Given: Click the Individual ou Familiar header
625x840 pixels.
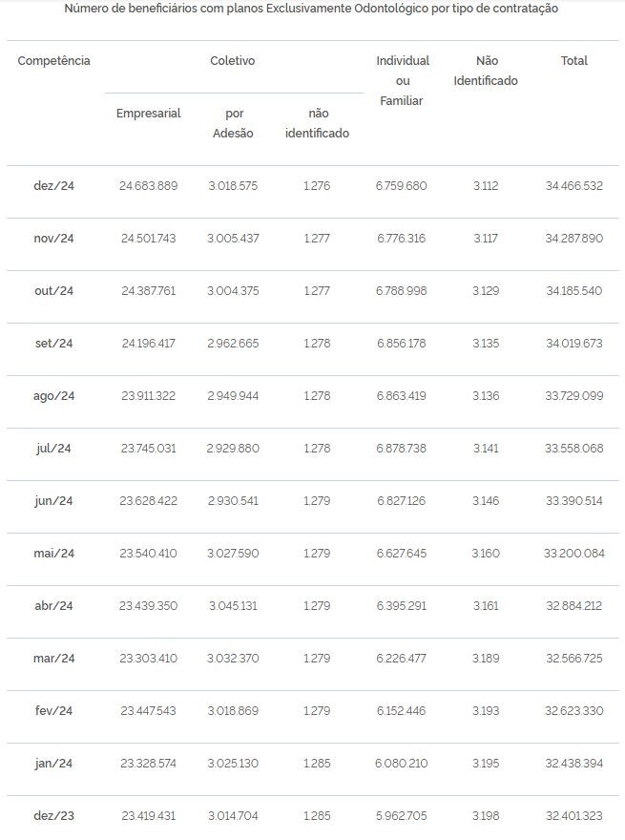Looking at the screenshot, I should click(403, 80).
